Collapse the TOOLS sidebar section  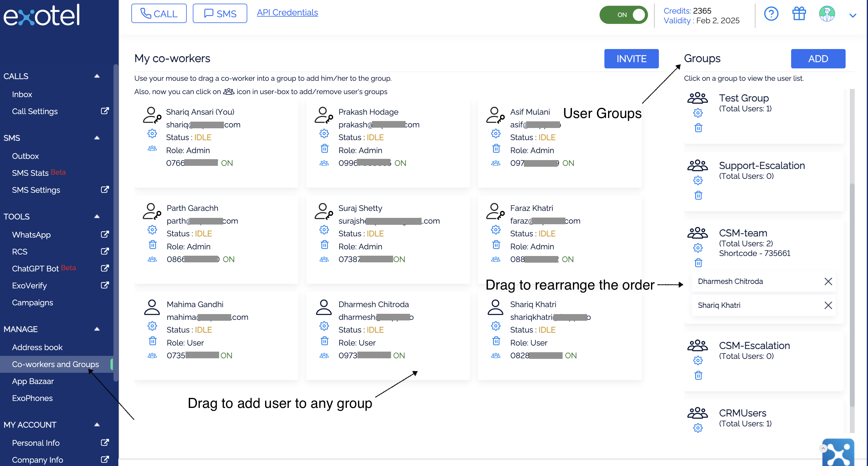coord(97,216)
